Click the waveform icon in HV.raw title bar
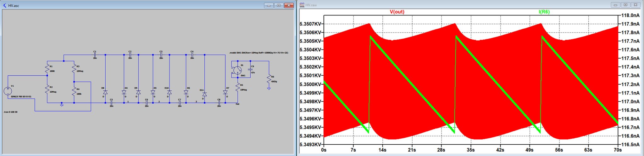 [302, 5]
